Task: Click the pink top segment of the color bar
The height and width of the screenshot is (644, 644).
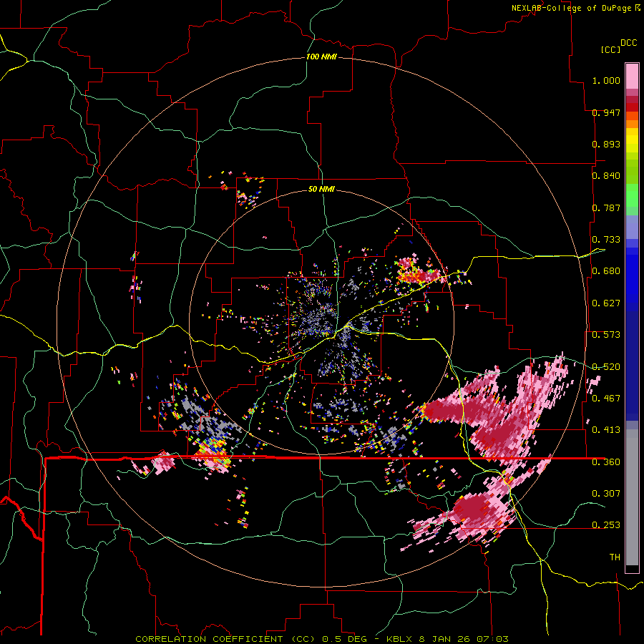Action: point(632,76)
